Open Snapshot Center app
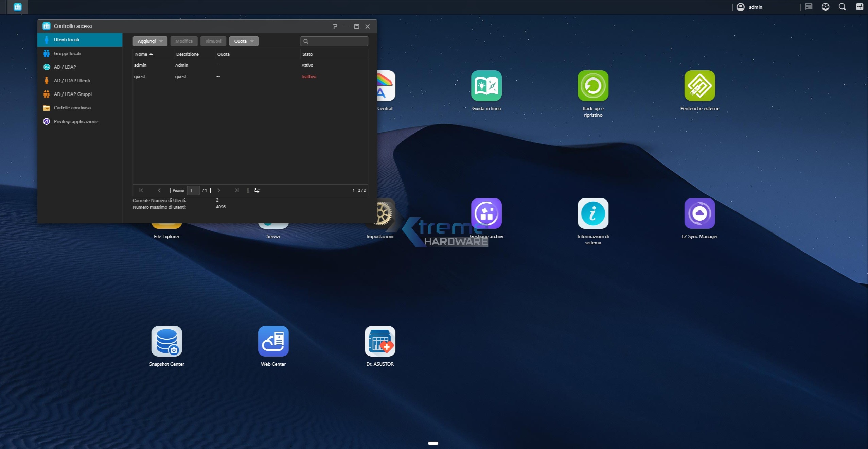Screen dimensions: 868x449 tap(166, 341)
